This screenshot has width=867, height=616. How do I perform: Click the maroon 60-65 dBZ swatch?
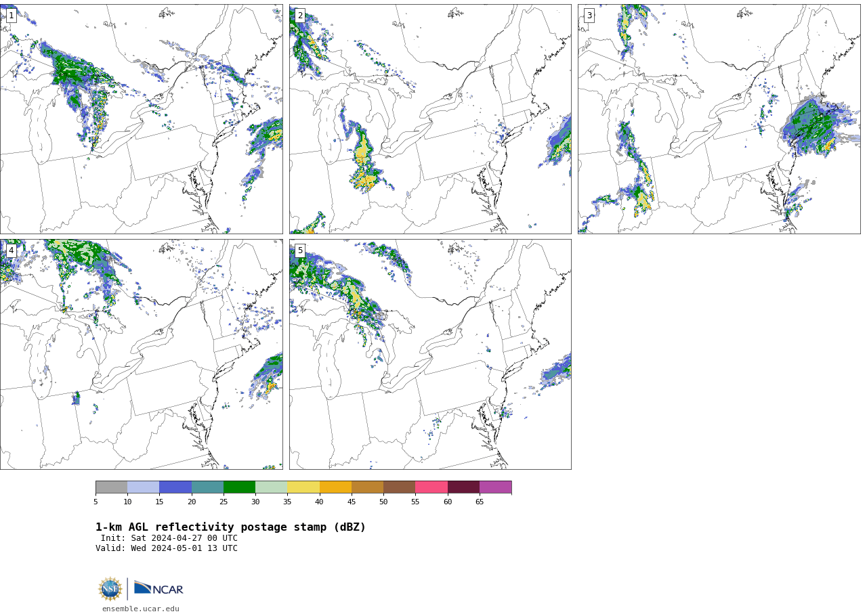(463, 487)
